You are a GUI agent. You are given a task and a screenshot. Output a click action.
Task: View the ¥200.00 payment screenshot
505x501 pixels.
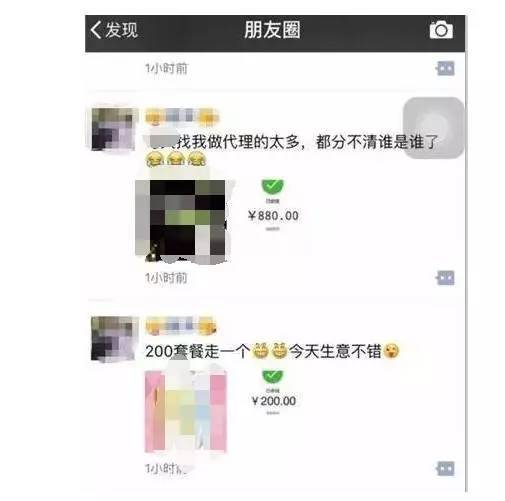click(273, 393)
